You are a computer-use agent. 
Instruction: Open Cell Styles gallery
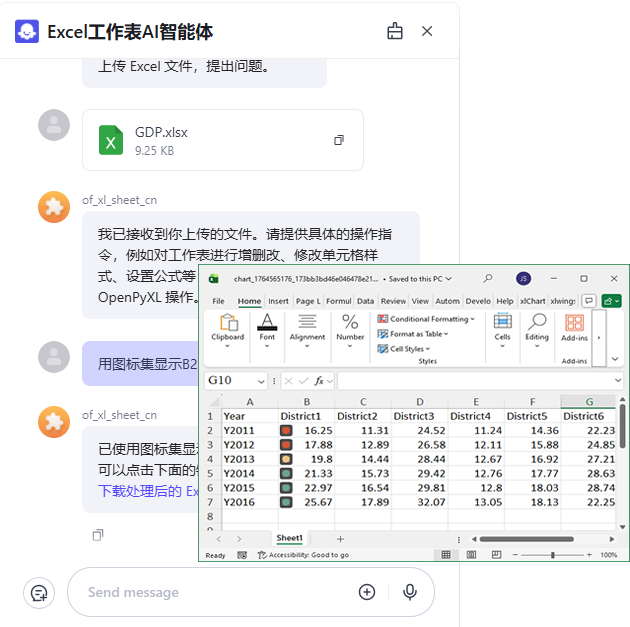pyautogui.click(x=403, y=349)
